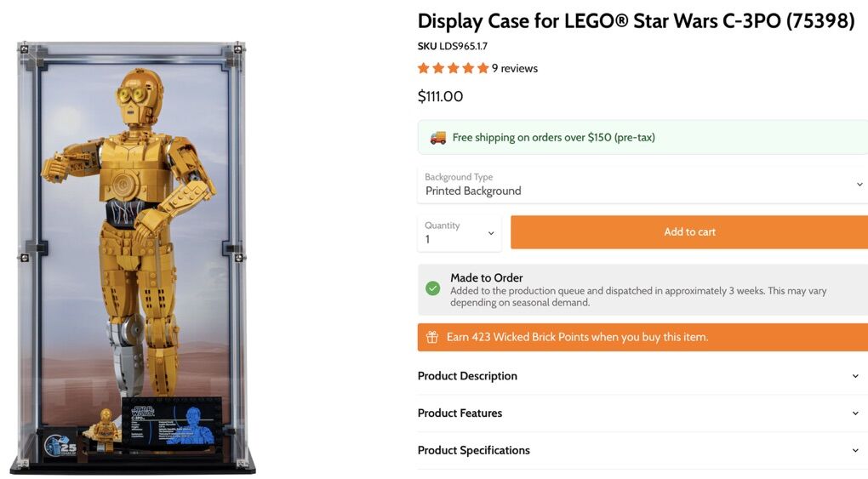Click the second rating star
The image size is (868, 479).
point(438,68)
